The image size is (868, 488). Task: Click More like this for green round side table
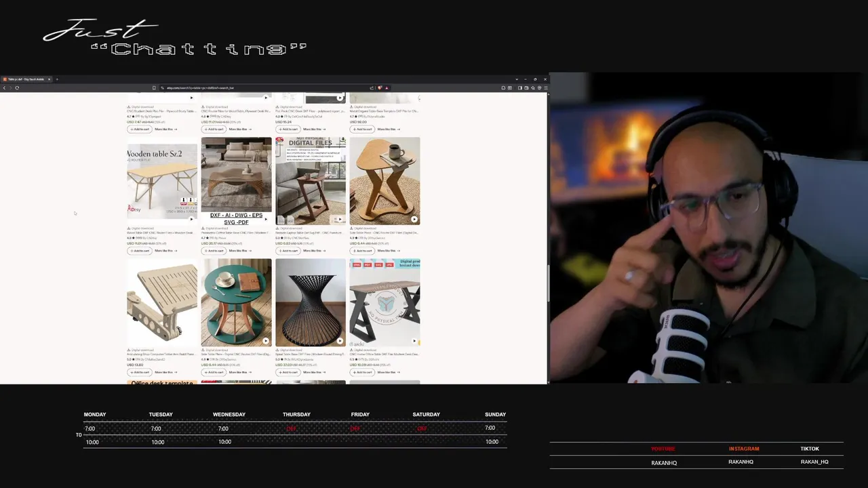click(240, 372)
